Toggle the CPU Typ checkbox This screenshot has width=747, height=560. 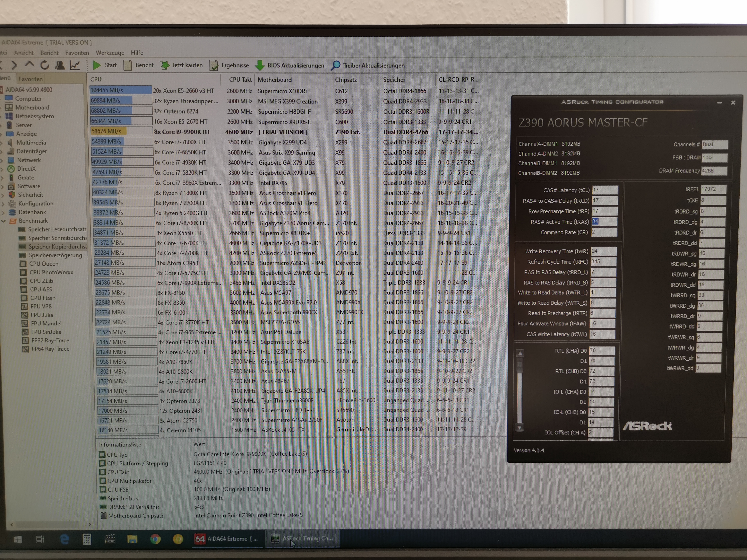click(x=102, y=454)
